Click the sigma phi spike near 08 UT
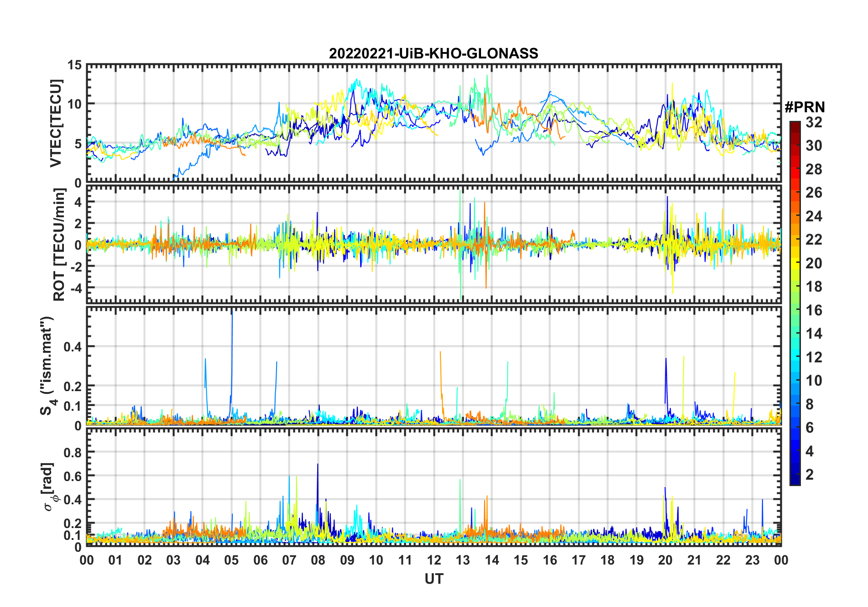The image size is (868, 607). (x=318, y=497)
